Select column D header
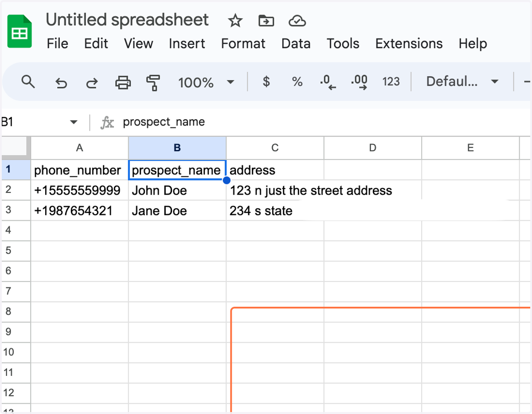Screen dimensions: 532x414 373,148
